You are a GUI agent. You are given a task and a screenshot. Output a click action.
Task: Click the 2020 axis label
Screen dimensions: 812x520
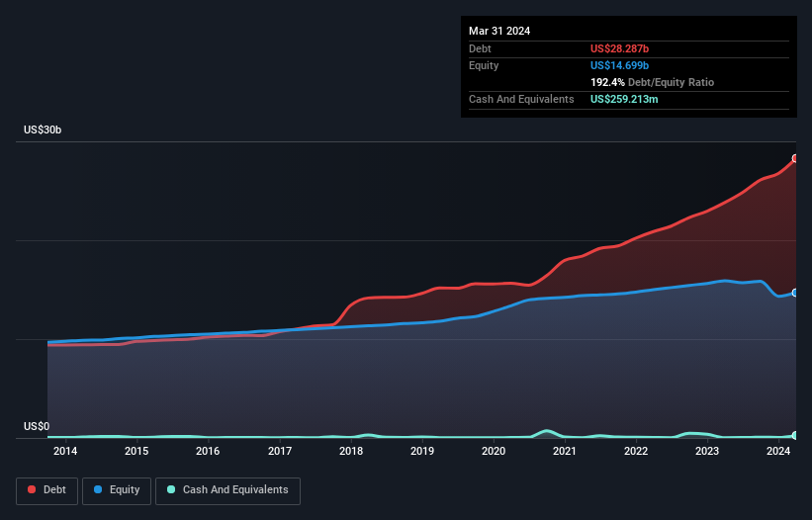[494, 451]
